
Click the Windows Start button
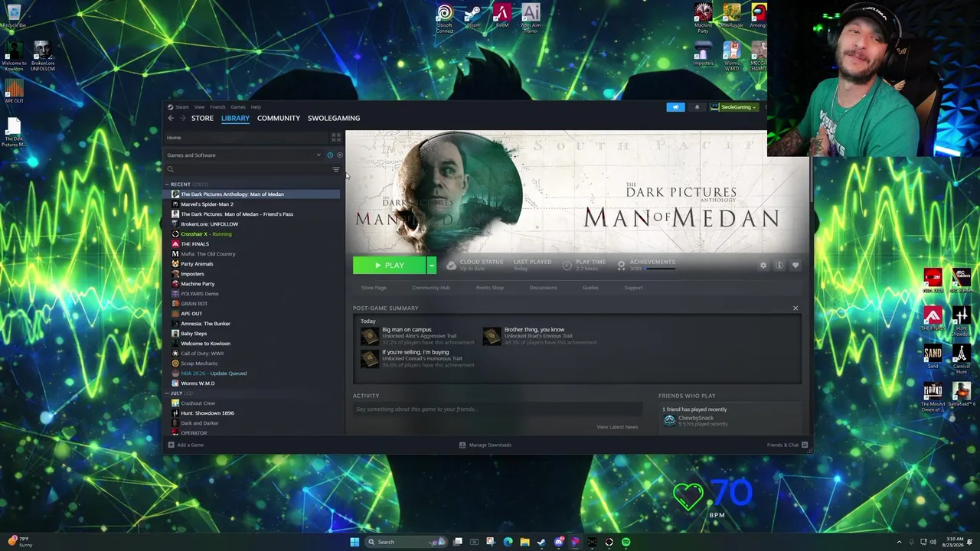tap(354, 542)
